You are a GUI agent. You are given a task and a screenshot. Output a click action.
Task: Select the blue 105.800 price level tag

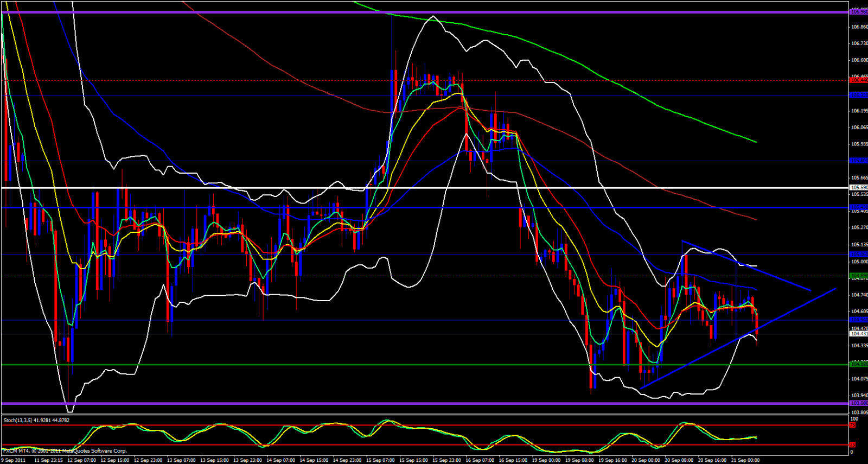pyautogui.click(x=858, y=161)
